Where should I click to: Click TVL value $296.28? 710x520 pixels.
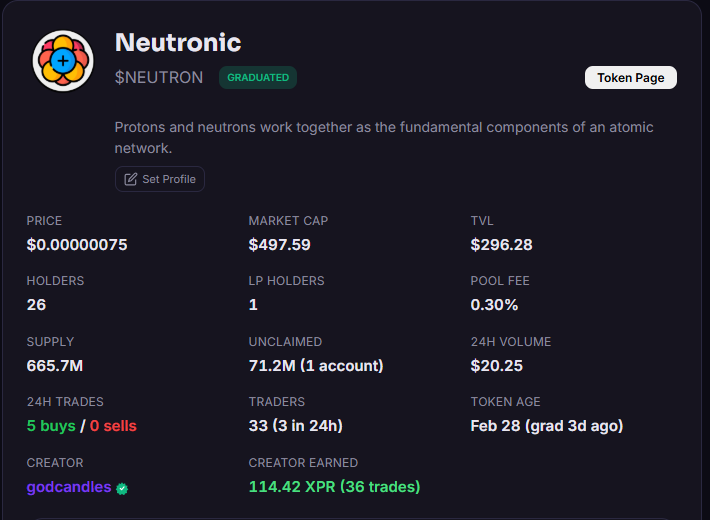point(501,245)
